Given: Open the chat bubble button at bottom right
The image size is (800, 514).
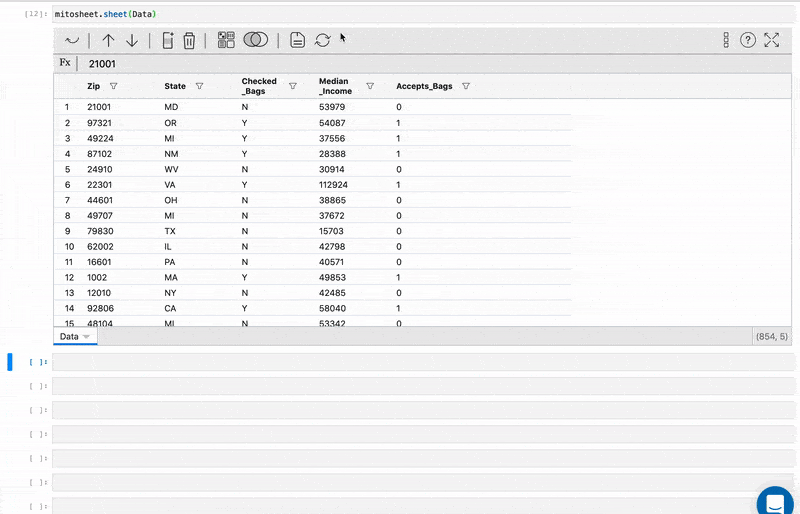Looking at the screenshot, I should (x=775, y=502).
